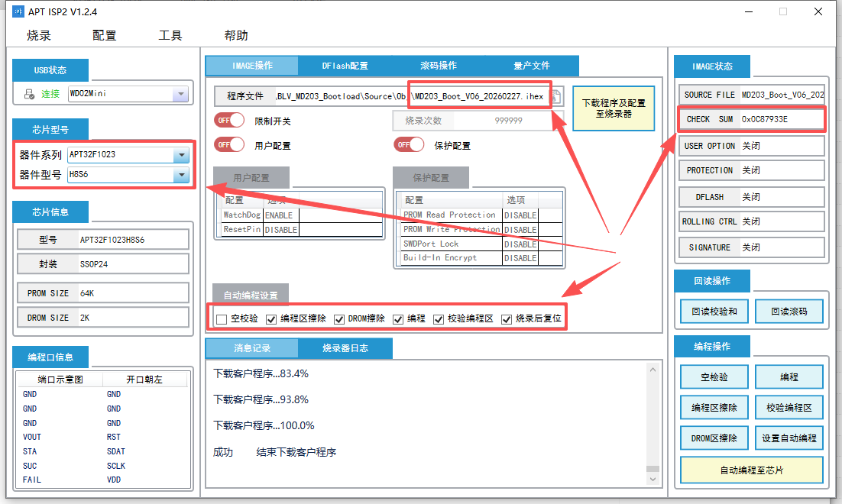Uncheck the DROM擦除 checkbox
The height and width of the screenshot is (504, 842).
pyautogui.click(x=339, y=319)
